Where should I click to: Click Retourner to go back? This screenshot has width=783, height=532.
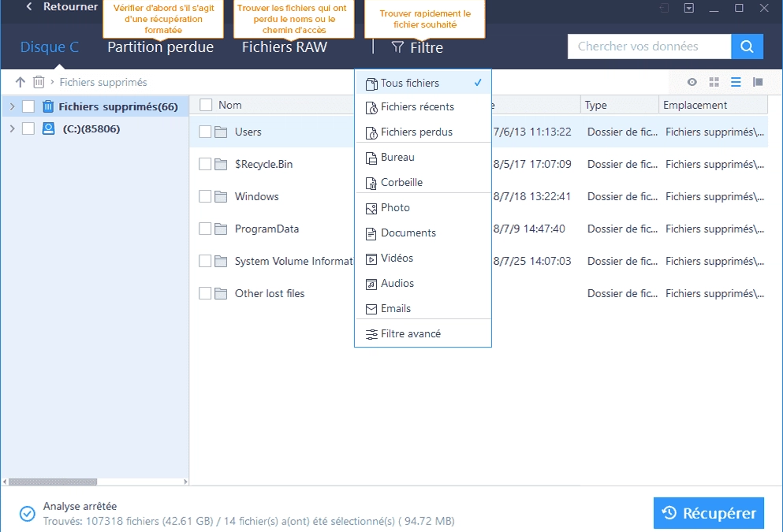point(62,7)
